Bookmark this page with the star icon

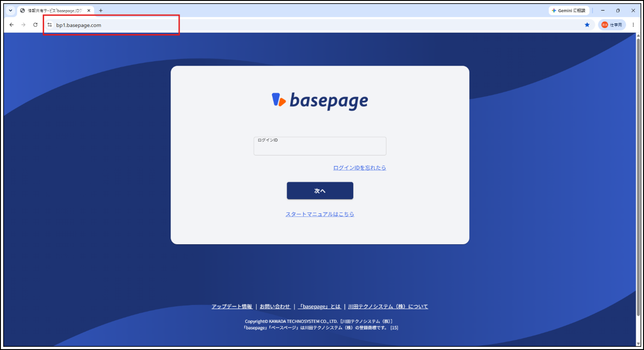[x=587, y=25]
